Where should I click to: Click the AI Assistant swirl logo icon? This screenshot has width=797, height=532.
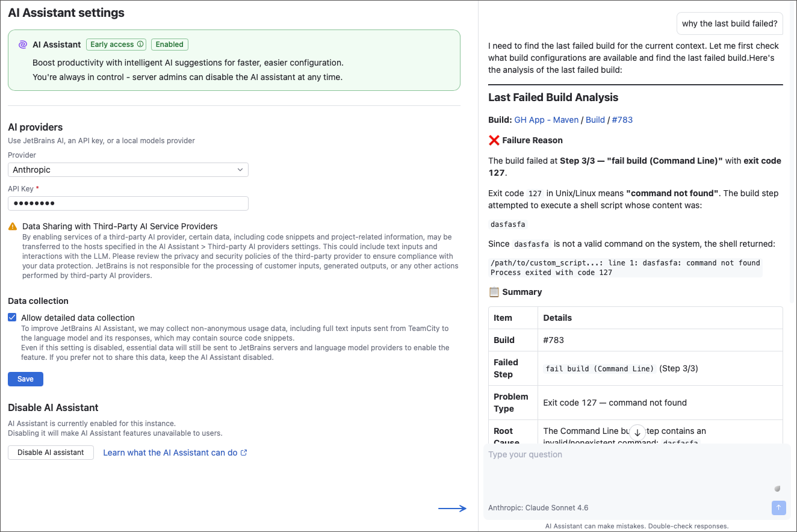[x=23, y=45]
